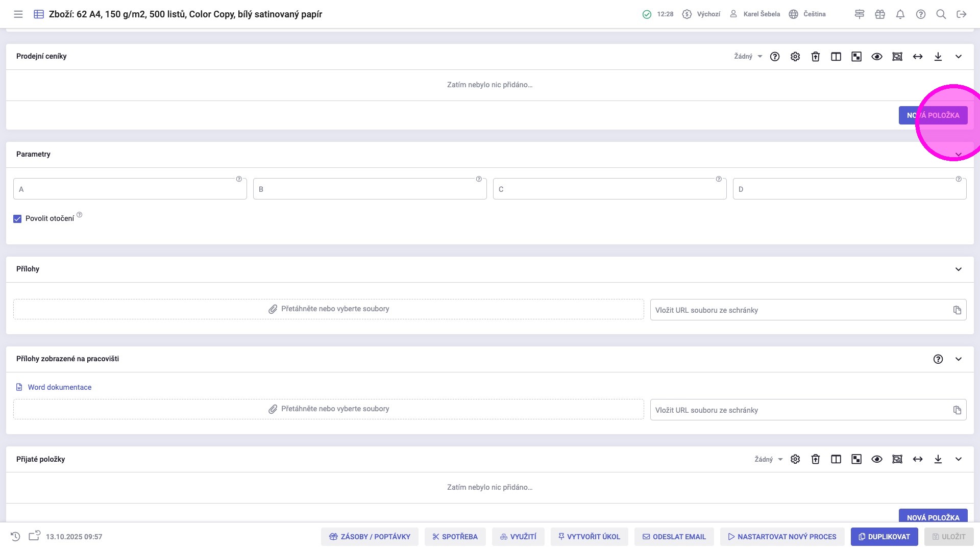
Task: Collapse the Přílohy section
Action: [x=959, y=269]
